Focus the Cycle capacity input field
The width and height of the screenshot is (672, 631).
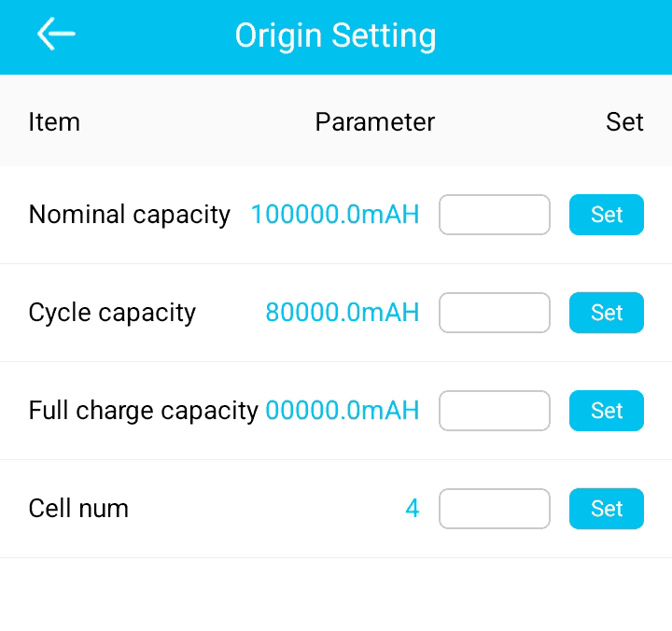(x=495, y=313)
